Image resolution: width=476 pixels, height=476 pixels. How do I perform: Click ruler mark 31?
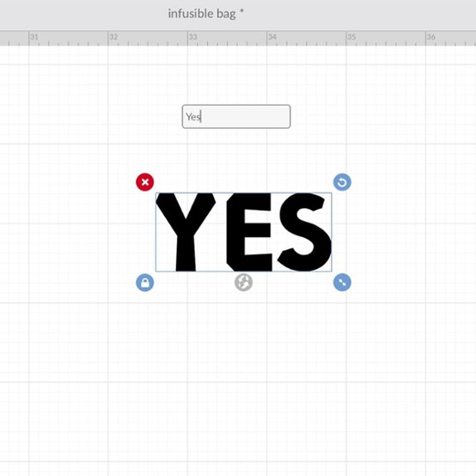tap(34, 37)
